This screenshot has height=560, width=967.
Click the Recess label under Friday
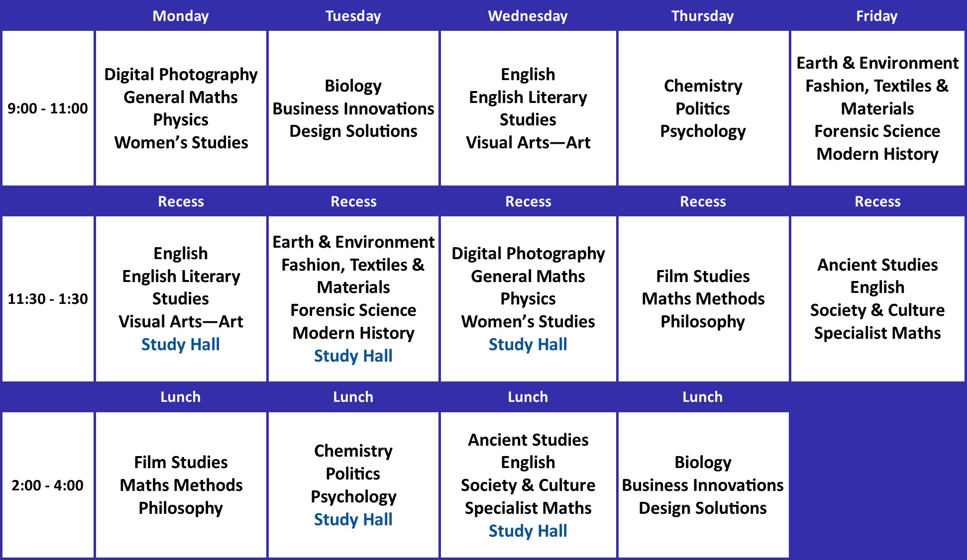coord(877,201)
